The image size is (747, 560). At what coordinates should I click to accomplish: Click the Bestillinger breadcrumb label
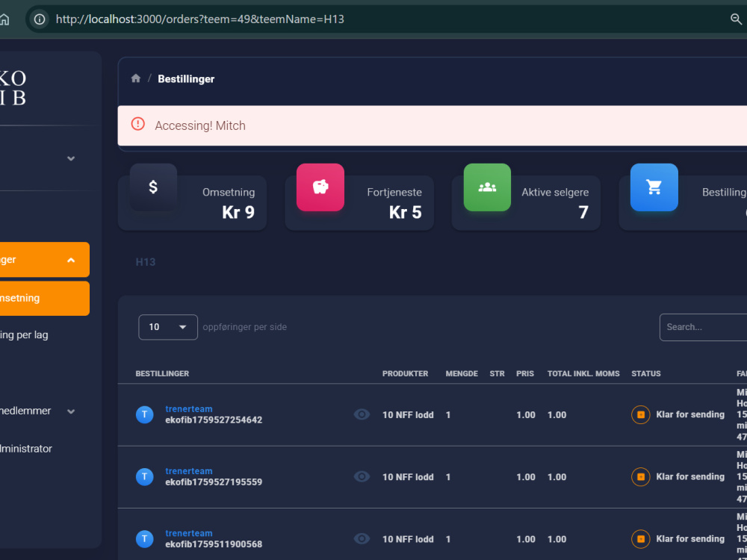point(186,79)
